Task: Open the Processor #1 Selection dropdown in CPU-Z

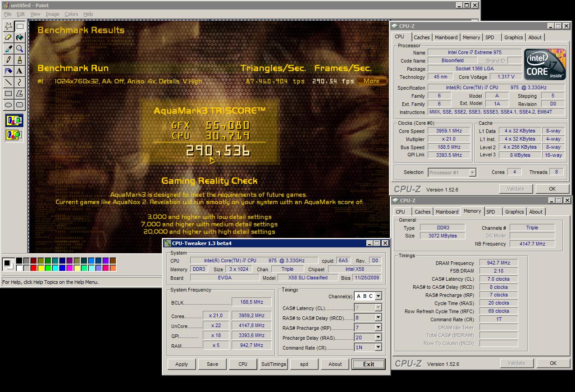Action: click(x=472, y=172)
